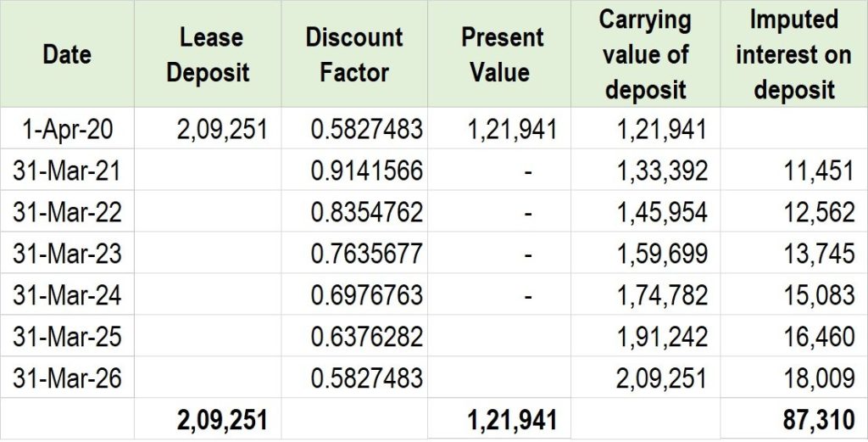The width and height of the screenshot is (868, 442).
Task: Select the Lease Deposit header cell
Action: click(x=208, y=54)
